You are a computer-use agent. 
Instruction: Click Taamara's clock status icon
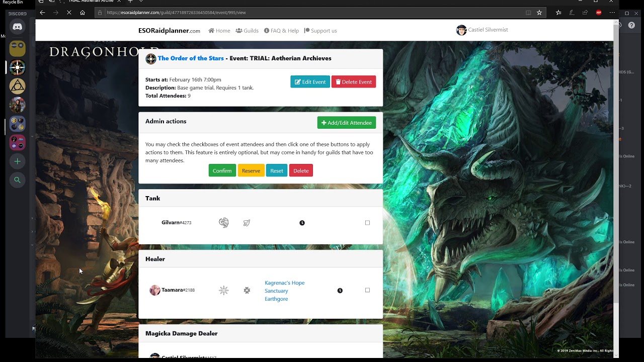click(340, 290)
